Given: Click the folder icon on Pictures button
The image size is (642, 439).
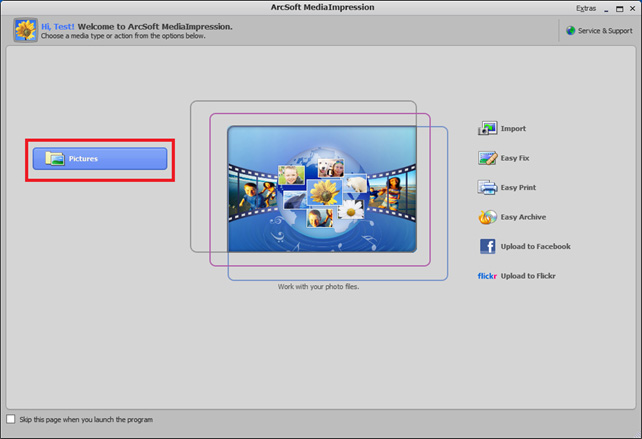Looking at the screenshot, I should coord(54,159).
